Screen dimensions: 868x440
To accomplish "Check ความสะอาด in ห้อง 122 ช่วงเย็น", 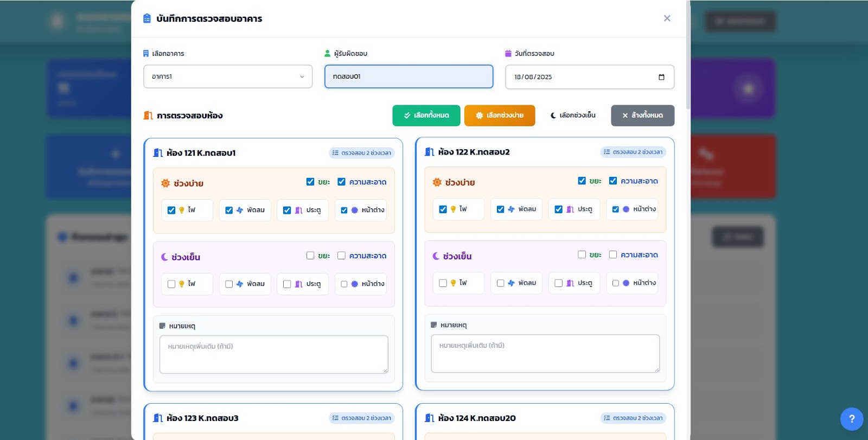I will (613, 254).
